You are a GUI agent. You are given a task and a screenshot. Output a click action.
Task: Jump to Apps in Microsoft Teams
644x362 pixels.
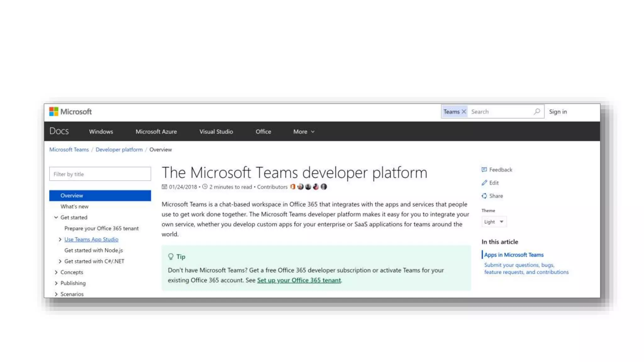click(514, 255)
